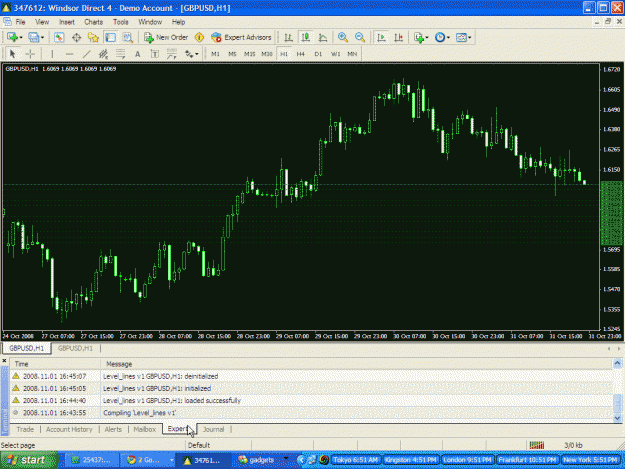Click the MetaEditor yellow diamond icon
625x469 pixels.
click(x=199, y=37)
